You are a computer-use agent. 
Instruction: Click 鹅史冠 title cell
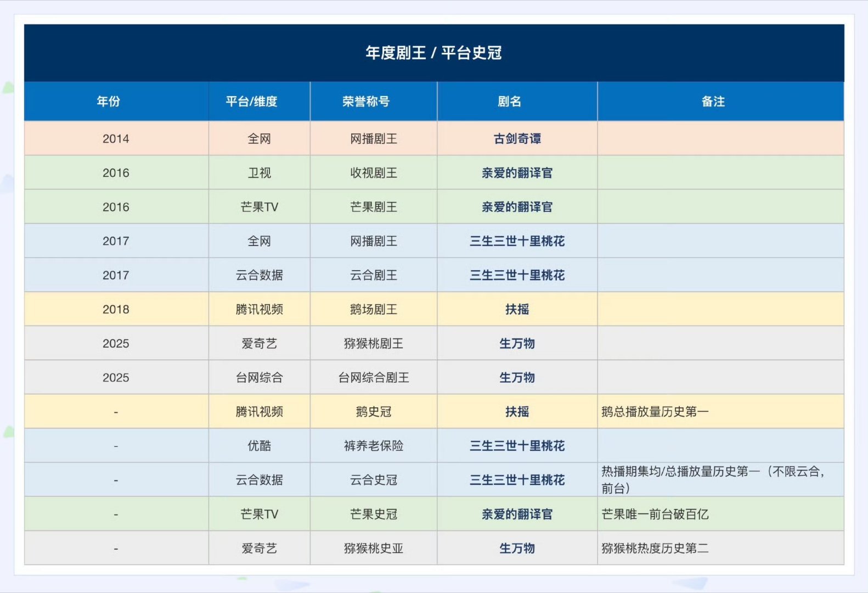tap(374, 412)
